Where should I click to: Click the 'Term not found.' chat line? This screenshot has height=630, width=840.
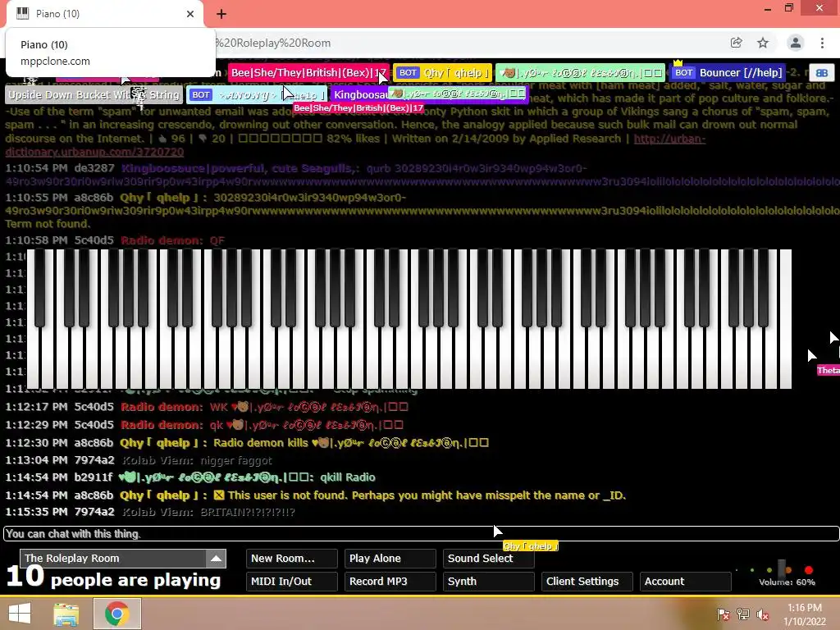click(47, 224)
